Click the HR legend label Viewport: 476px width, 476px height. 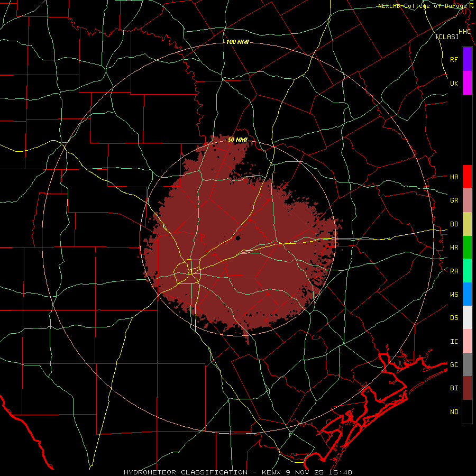pos(454,248)
